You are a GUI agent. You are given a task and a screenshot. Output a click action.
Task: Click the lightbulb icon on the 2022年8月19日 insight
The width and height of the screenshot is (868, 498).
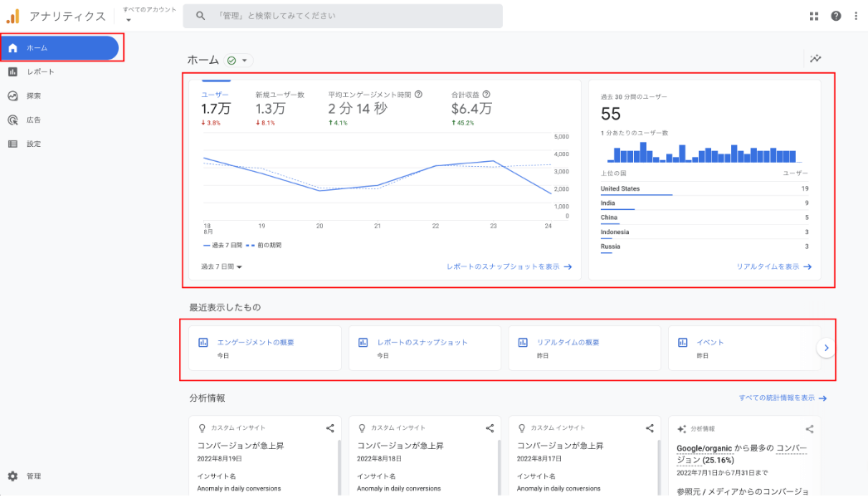click(x=202, y=428)
